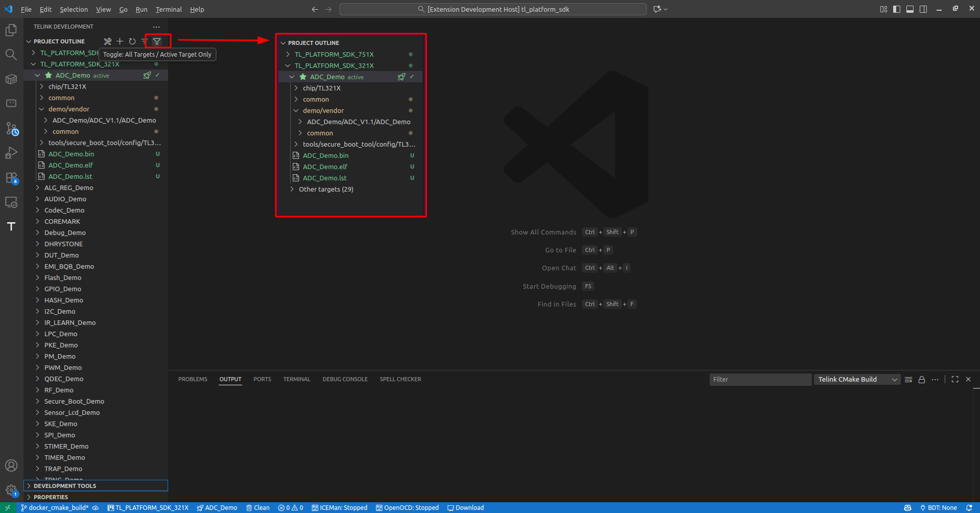
Task: Go back using the navigation arrow
Action: (315, 9)
